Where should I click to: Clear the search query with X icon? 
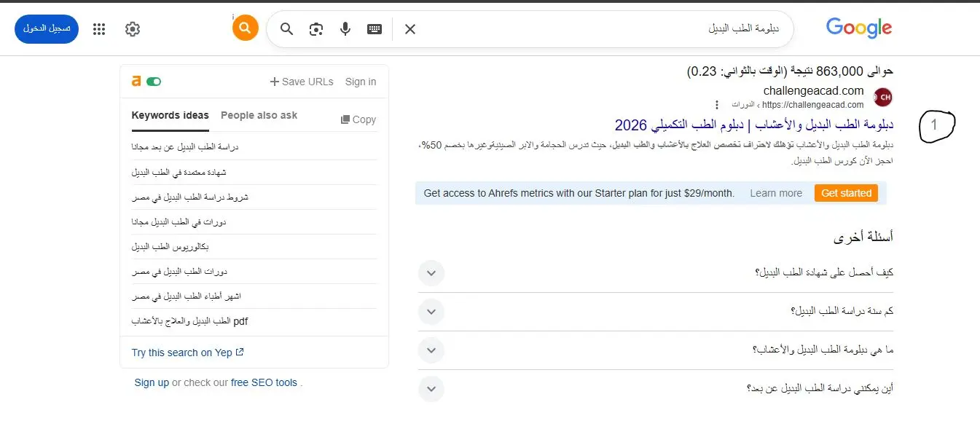coord(410,29)
